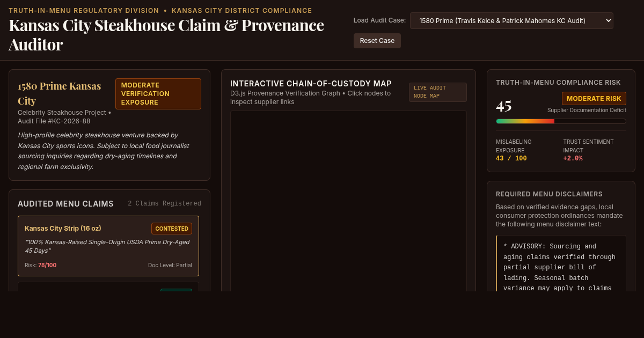The image size is (644, 338).
Task: Click the Live Audit Node Map label
Action: pos(438,92)
